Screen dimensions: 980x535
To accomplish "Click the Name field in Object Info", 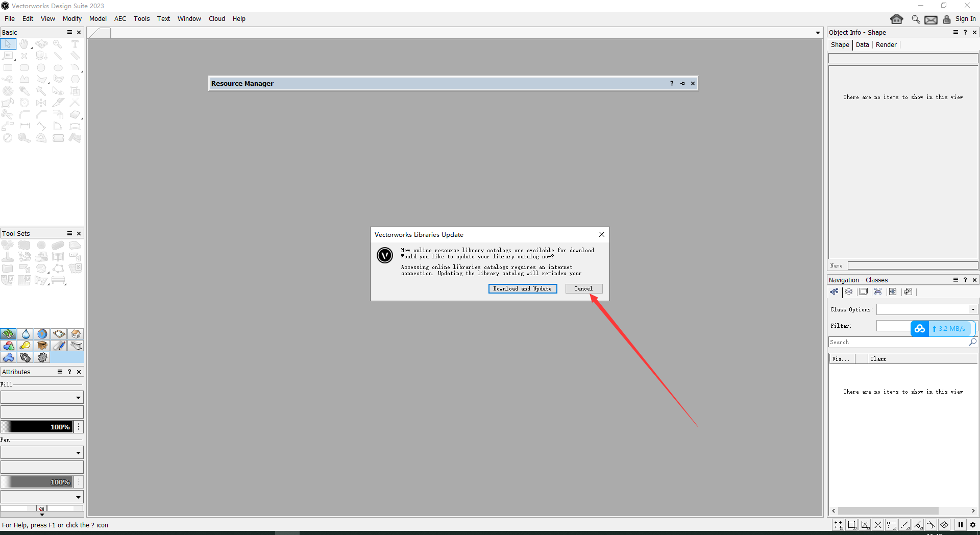I will pos(913,265).
